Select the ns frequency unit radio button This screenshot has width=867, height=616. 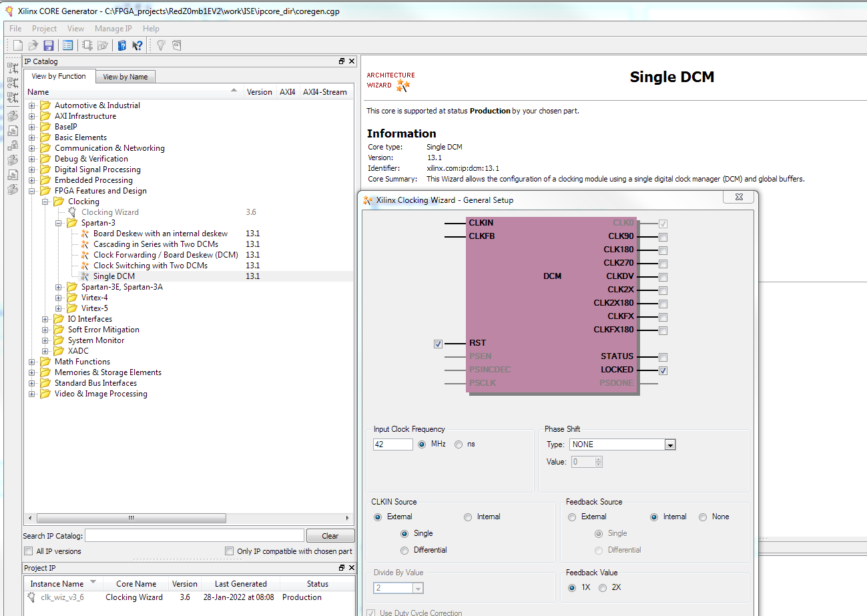coord(459,444)
